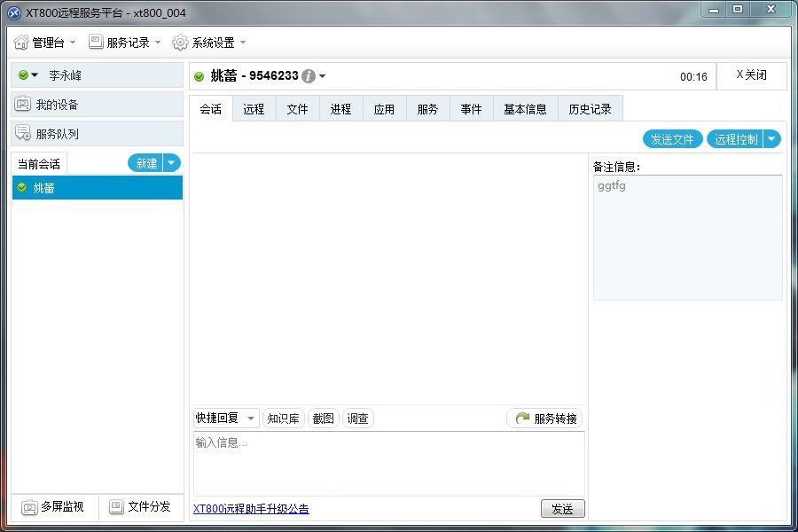Open 我的设备 panel
Viewport: 798px width, 532px height.
[x=98, y=105]
